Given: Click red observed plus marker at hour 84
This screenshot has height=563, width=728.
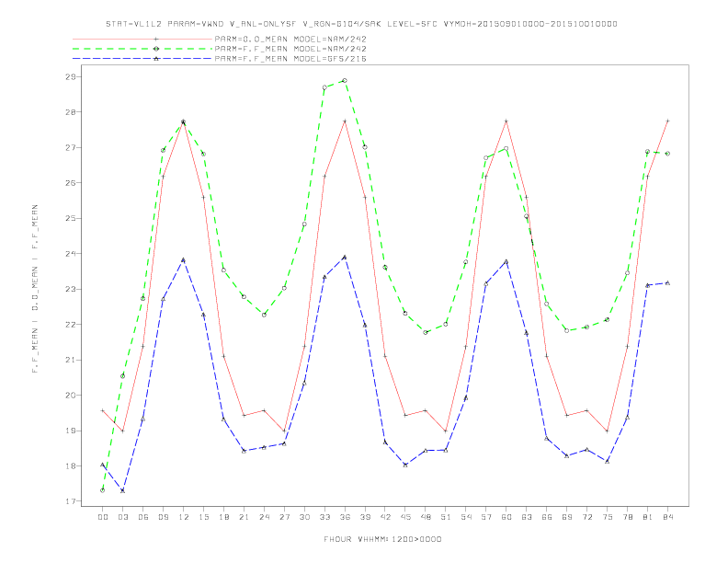Looking at the screenshot, I should click(667, 121).
